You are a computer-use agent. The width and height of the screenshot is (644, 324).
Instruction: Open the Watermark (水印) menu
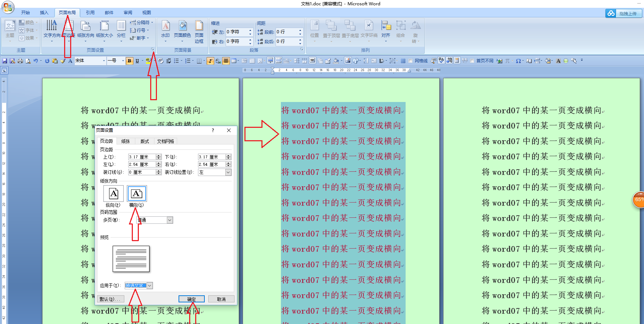coord(165,31)
